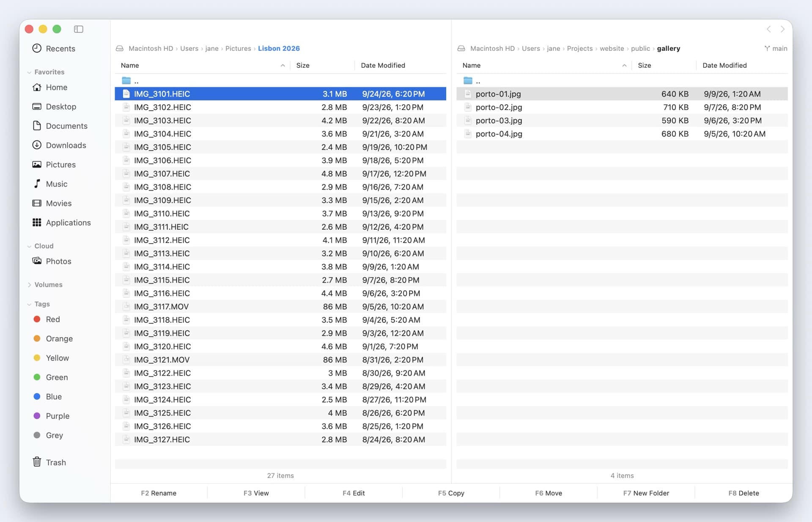Click the Downloads arrow icon

tap(37, 145)
